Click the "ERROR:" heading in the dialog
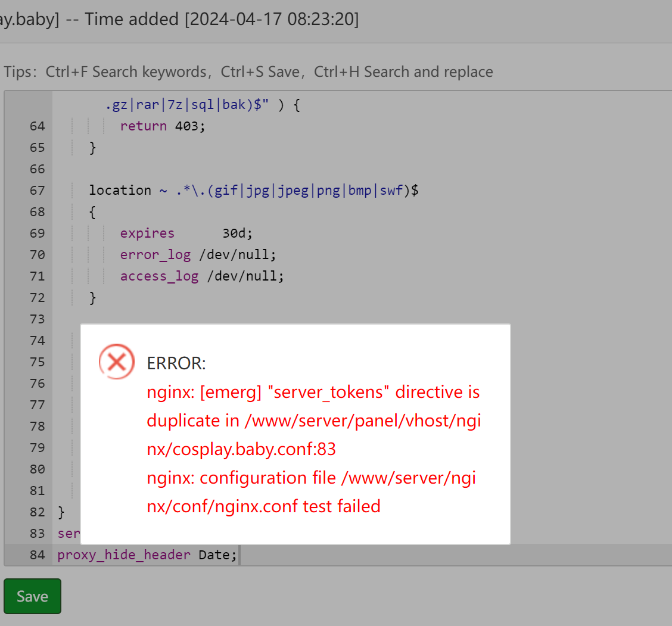 click(x=176, y=363)
